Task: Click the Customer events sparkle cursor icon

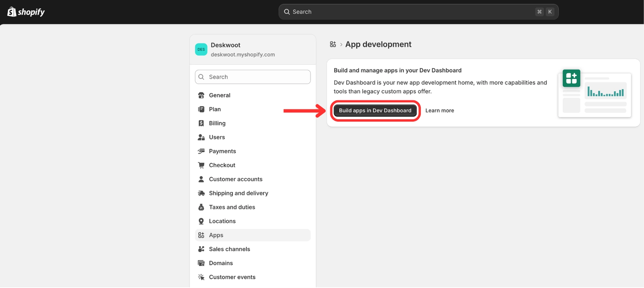Action: pyautogui.click(x=201, y=277)
